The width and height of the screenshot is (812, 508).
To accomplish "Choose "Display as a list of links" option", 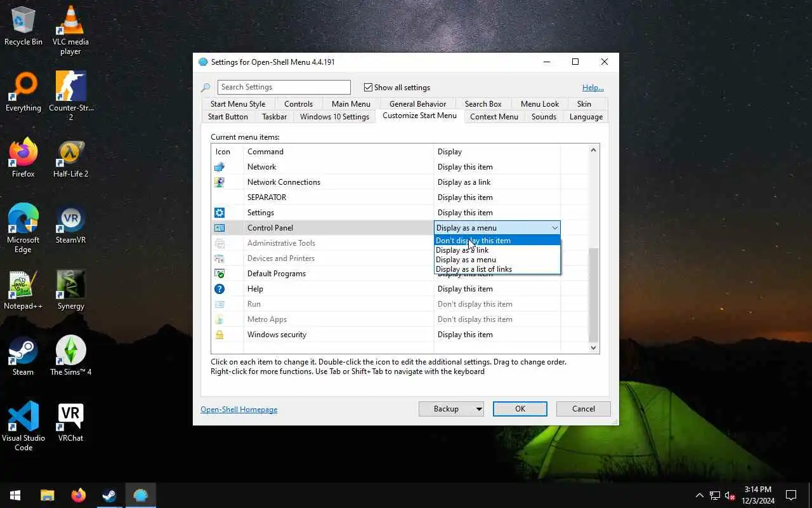I will click(497, 269).
